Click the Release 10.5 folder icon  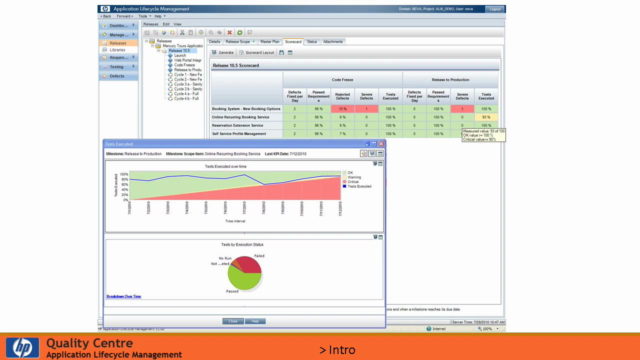pyautogui.click(x=164, y=51)
